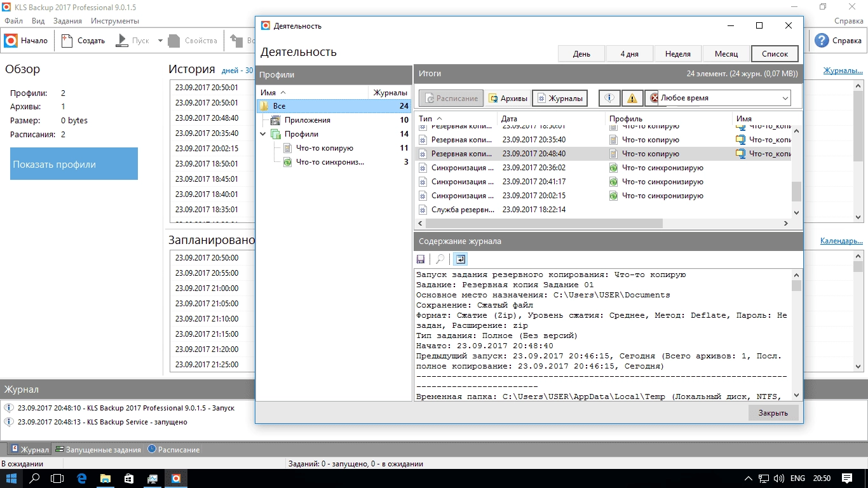Sort the list by the Тип column header
This screenshot has height=488, width=868.
pos(454,119)
